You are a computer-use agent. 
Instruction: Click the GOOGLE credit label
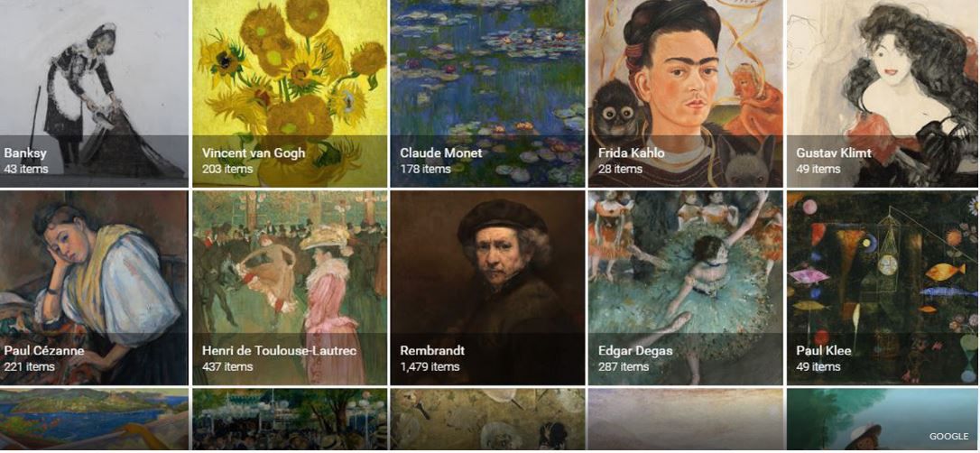coord(948,437)
